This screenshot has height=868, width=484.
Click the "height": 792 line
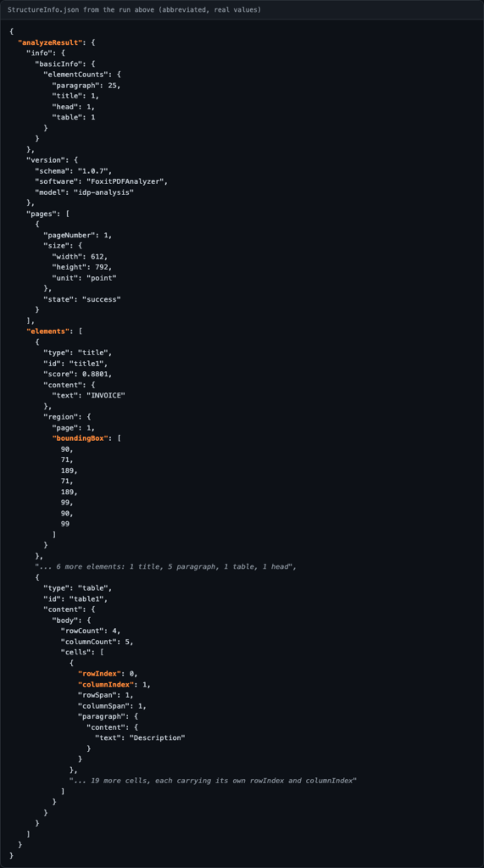(82, 267)
